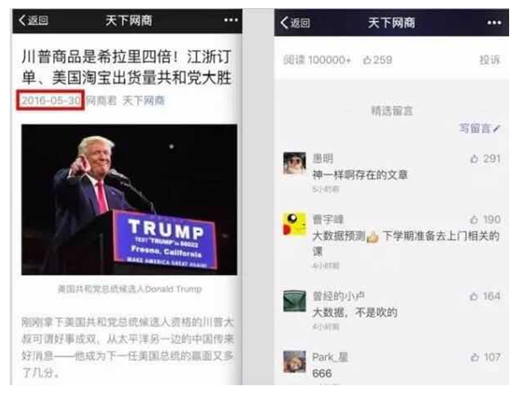Tap the yellow duck avatar
This screenshot has width=532, height=397.
tap(295, 224)
